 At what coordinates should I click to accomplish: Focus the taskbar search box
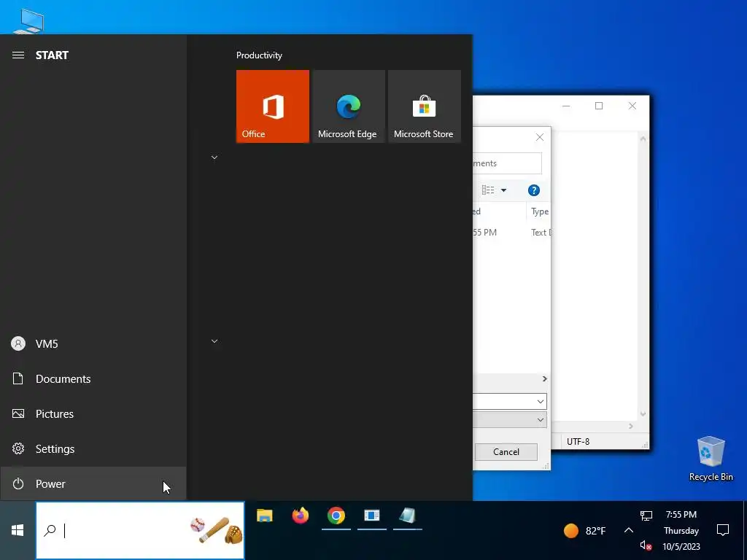coord(140,531)
